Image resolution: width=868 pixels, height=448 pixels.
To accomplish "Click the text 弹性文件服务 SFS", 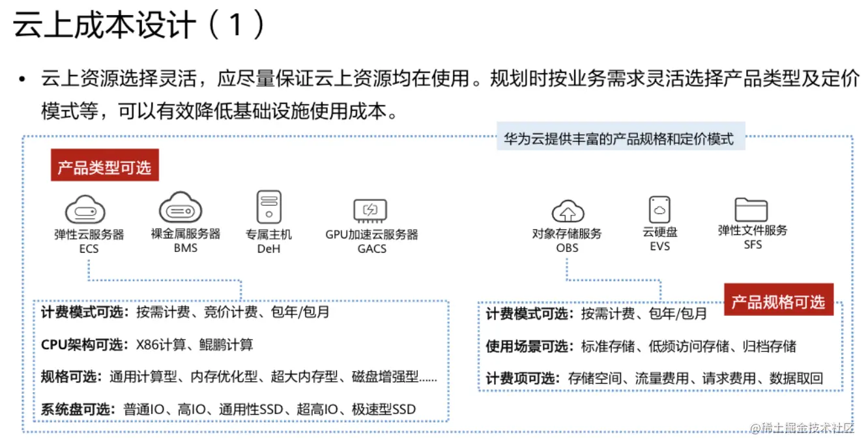I will [x=753, y=238].
